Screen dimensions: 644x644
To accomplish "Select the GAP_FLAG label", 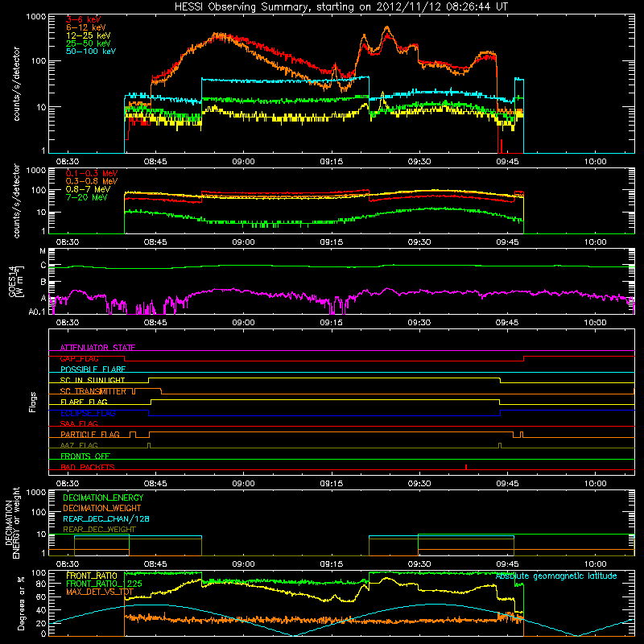I will [79, 358].
